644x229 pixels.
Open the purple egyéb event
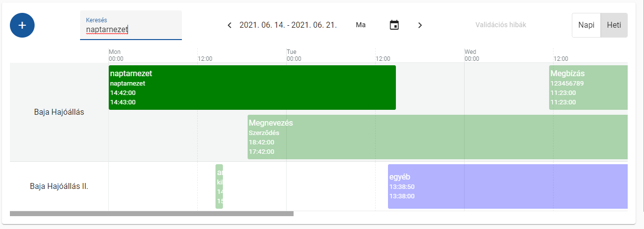[508, 186]
